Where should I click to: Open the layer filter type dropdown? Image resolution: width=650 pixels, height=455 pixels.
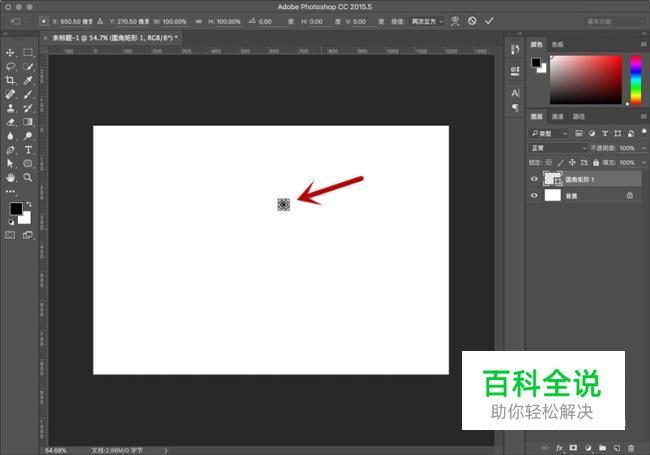549,133
